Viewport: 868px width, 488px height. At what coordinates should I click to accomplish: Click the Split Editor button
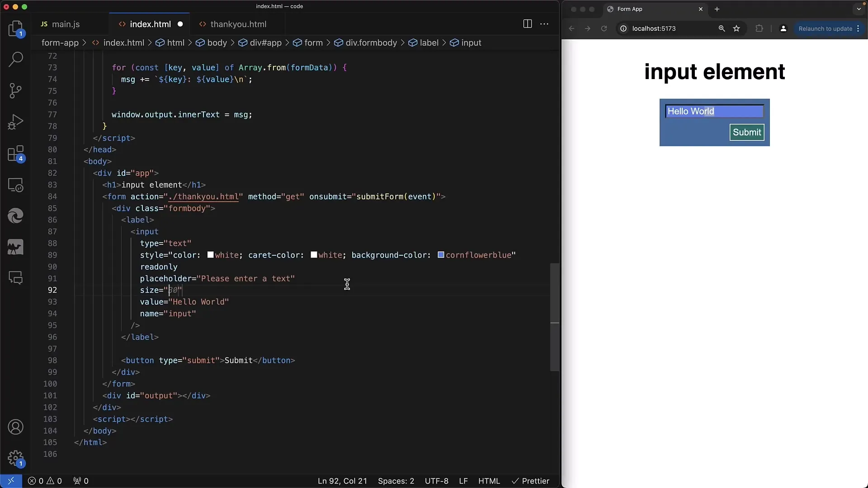point(526,24)
